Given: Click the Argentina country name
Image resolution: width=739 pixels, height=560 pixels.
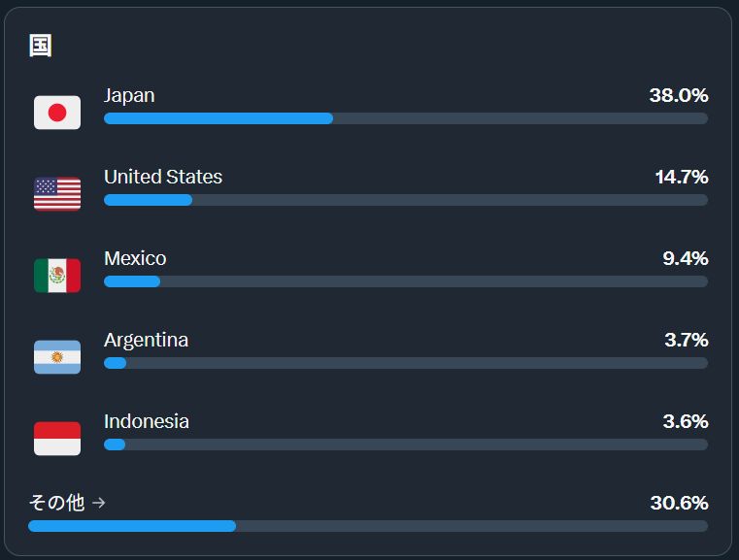Looking at the screenshot, I should coord(146,340).
